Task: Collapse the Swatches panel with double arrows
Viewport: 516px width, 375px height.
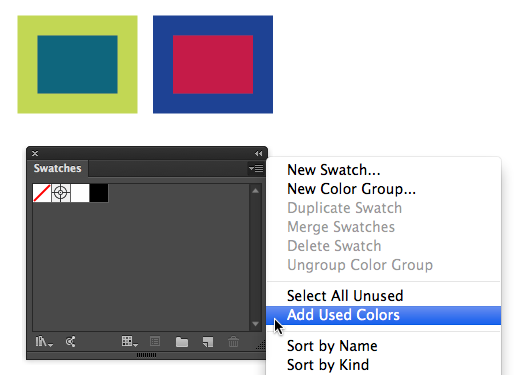Action: [259, 153]
